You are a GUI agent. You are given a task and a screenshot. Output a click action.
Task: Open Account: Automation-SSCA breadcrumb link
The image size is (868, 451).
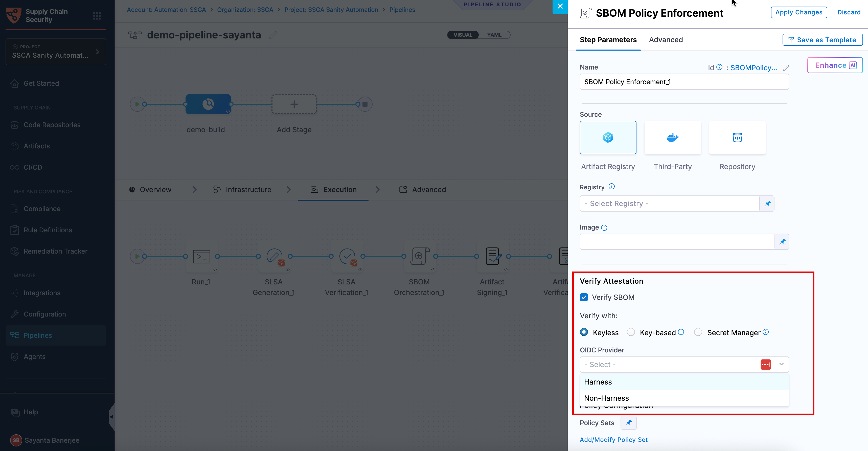point(166,10)
